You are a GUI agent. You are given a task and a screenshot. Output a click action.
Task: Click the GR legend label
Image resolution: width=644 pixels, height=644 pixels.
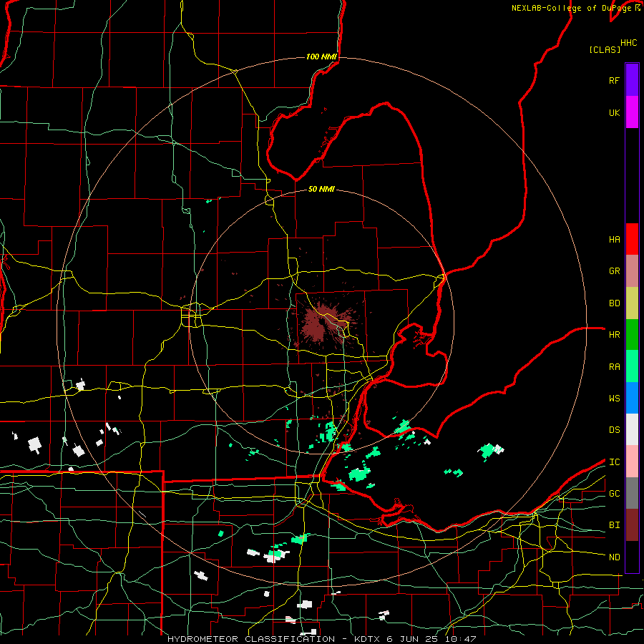(x=614, y=271)
